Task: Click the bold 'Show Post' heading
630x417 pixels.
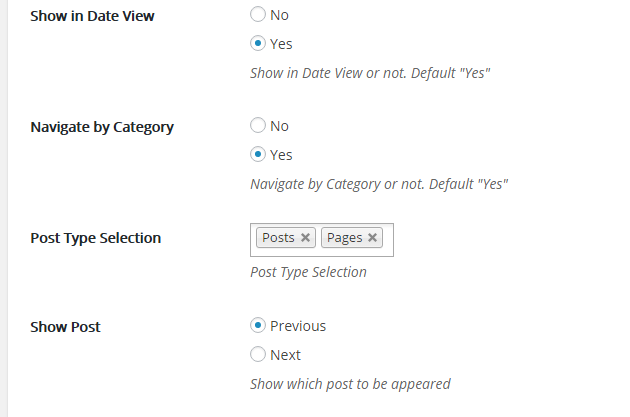Action: coord(65,327)
